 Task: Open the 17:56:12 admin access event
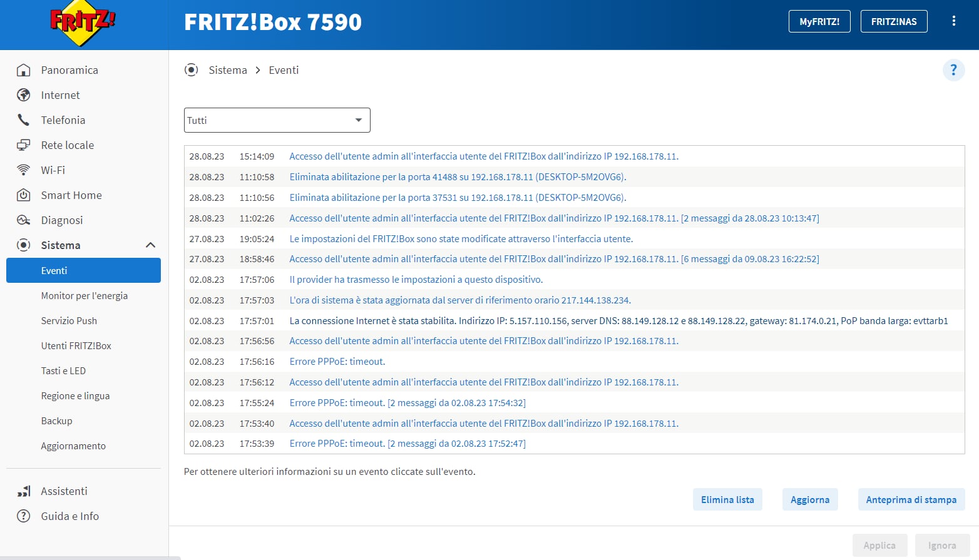(x=484, y=382)
